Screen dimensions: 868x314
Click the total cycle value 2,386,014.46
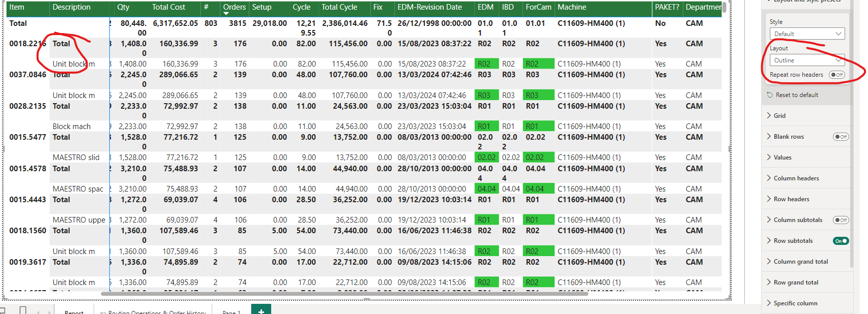coord(344,23)
